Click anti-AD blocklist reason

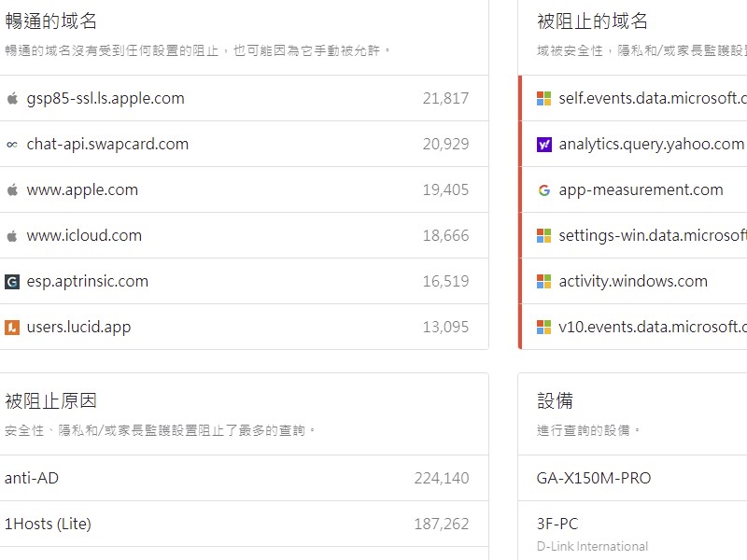[32, 478]
